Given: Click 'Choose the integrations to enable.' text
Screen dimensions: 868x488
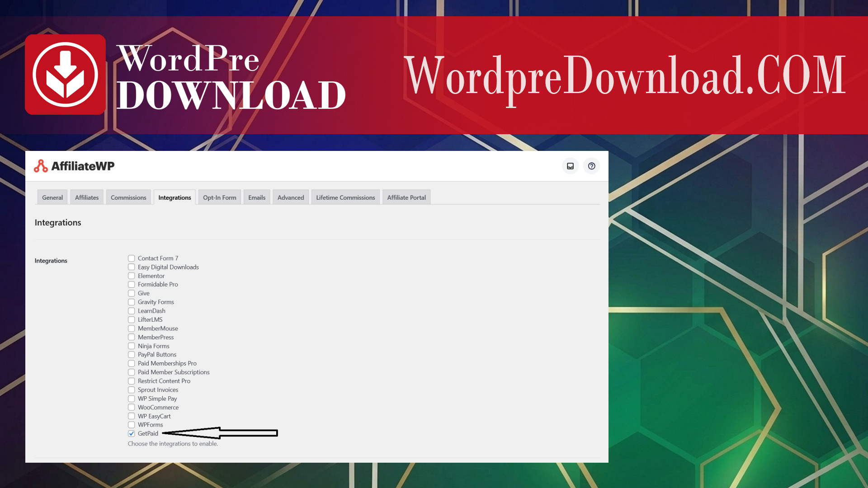Looking at the screenshot, I should (x=173, y=444).
